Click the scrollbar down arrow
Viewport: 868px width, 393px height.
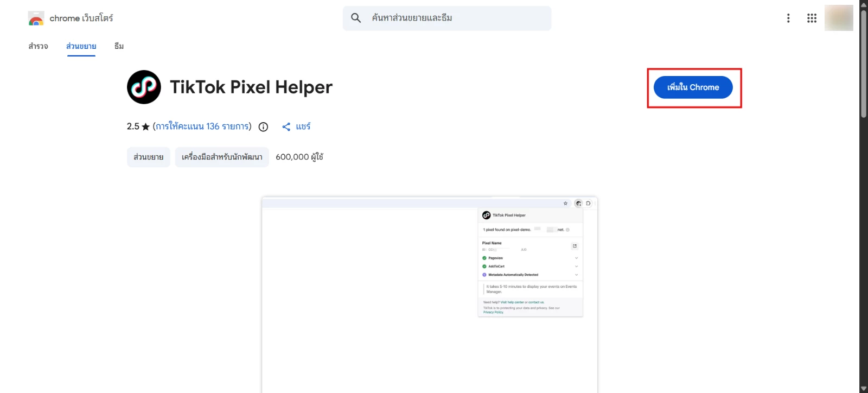click(x=864, y=389)
